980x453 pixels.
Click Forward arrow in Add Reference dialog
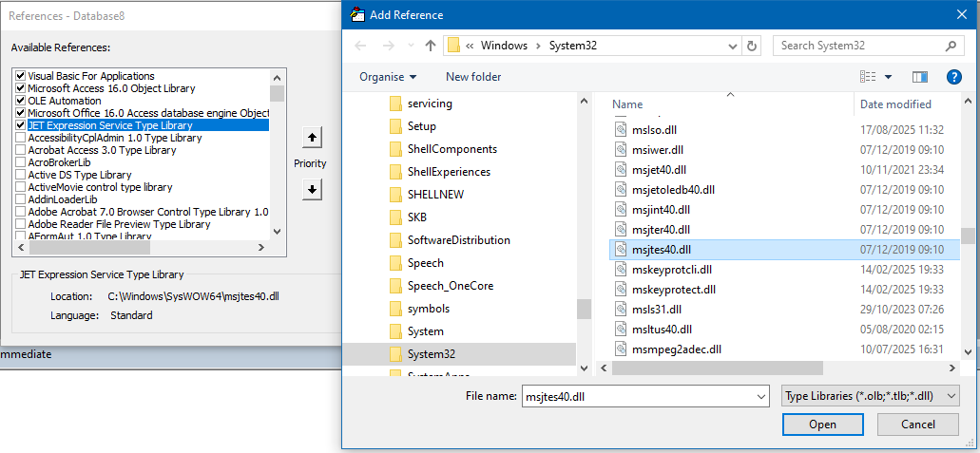pos(388,46)
